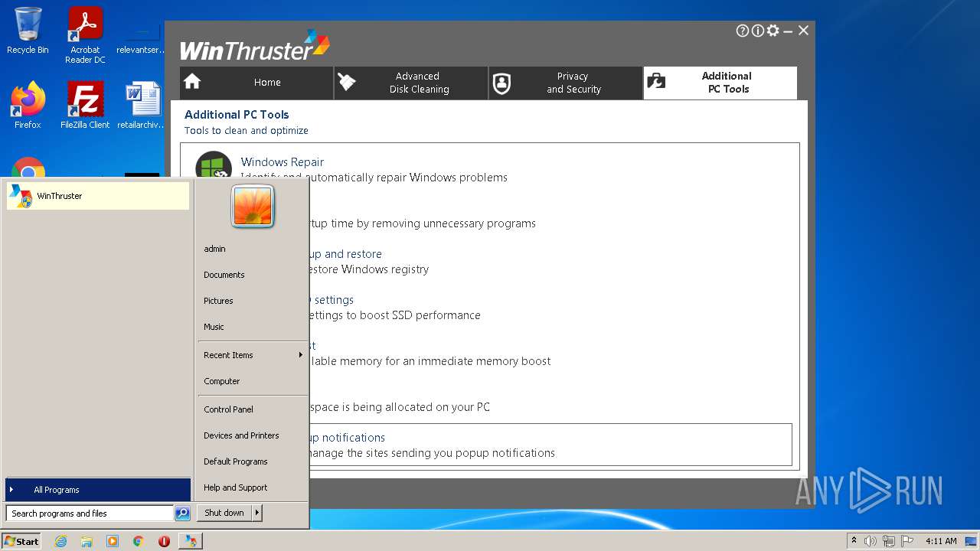The height and width of the screenshot is (551, 980).
Task: Click the Google Chrome desktop icon
Action: pos(28,168)
